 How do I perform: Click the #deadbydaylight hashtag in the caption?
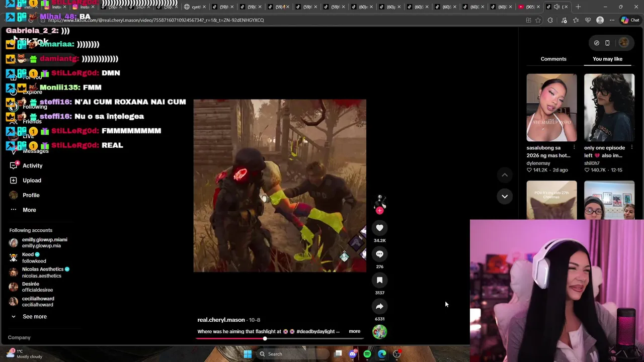pyautogui.click(x=315, y=331)
